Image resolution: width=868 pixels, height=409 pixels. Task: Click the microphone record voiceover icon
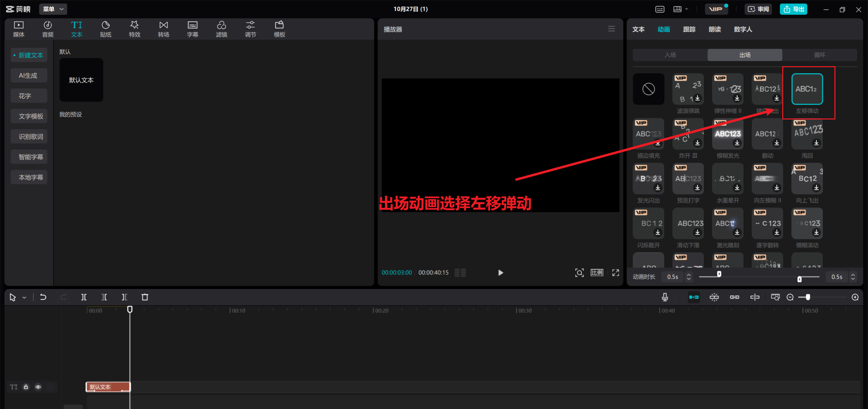pyautogui.click(x=665, y=297)
